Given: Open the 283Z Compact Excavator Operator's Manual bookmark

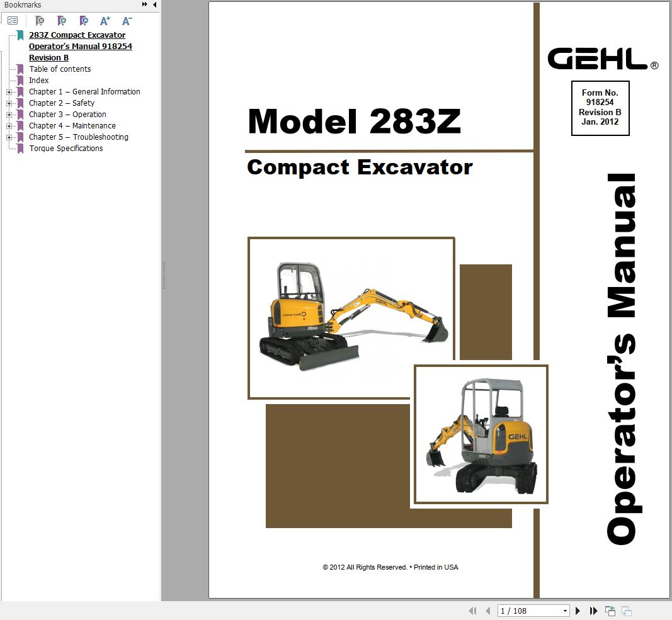Looking at the screenshot, I should tap(81, 47).
